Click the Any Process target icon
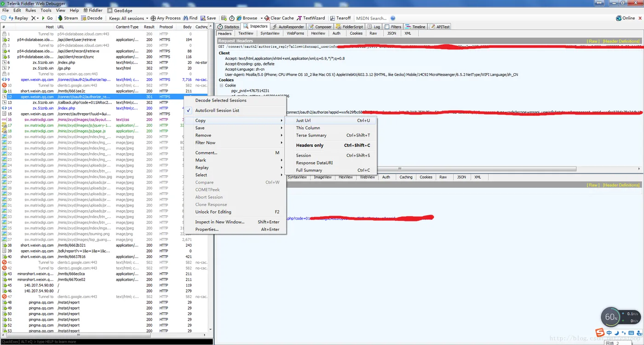The height and width of the screenshot is (345, 644). click(153, 18)
